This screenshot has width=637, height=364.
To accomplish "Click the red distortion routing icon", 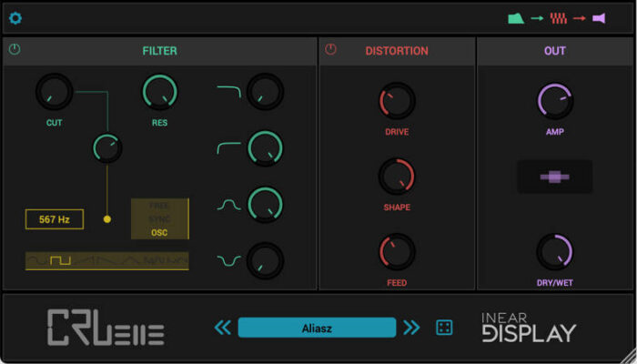I will coord(558,18).
